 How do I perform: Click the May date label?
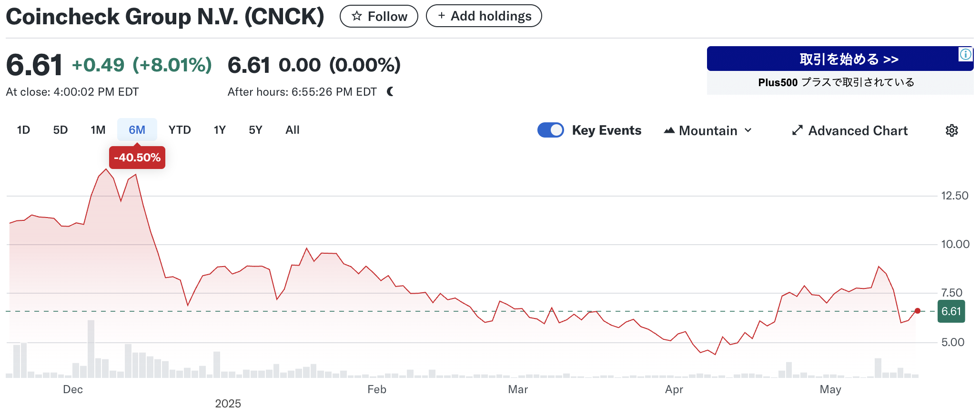[830, 389]
